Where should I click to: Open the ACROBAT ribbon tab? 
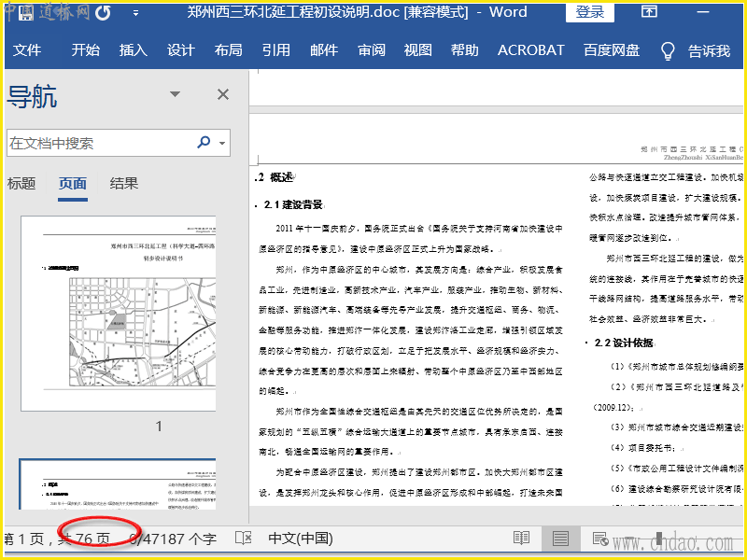pyautogui.click(x=530, y=50)
